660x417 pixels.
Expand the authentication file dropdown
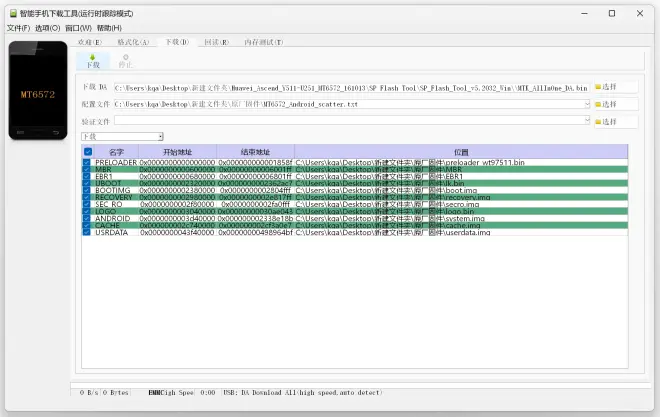point(587,120)
